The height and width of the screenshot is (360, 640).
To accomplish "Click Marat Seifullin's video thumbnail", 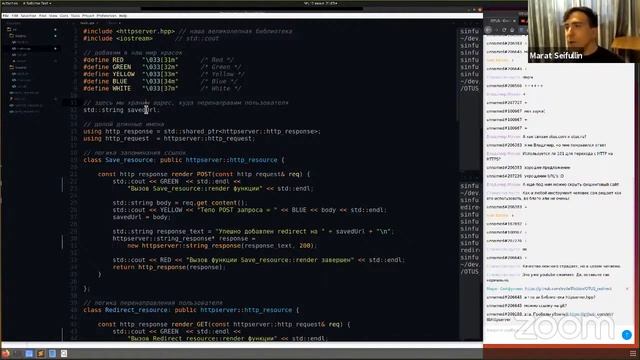I will 584,31.
